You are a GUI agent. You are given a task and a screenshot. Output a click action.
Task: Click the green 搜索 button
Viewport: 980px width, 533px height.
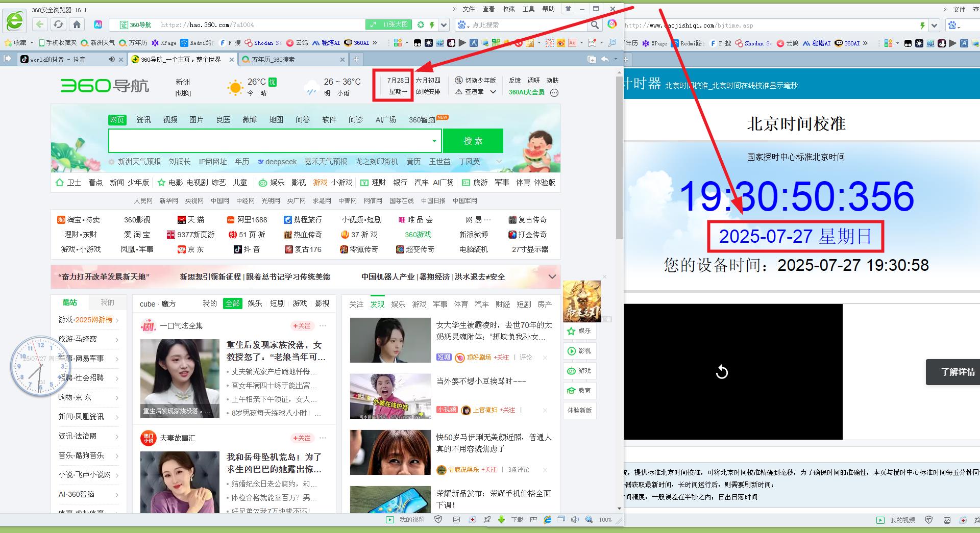(473, 141)
